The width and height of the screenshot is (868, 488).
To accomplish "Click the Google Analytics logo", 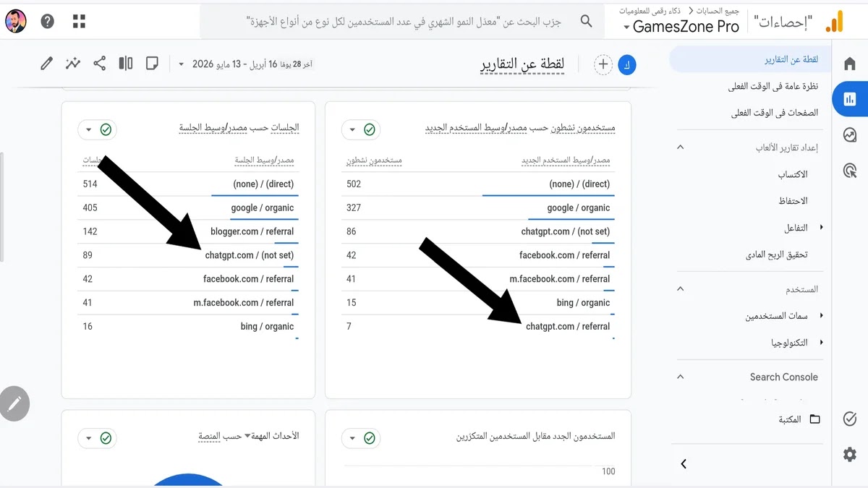I will (x=834, y=22).
